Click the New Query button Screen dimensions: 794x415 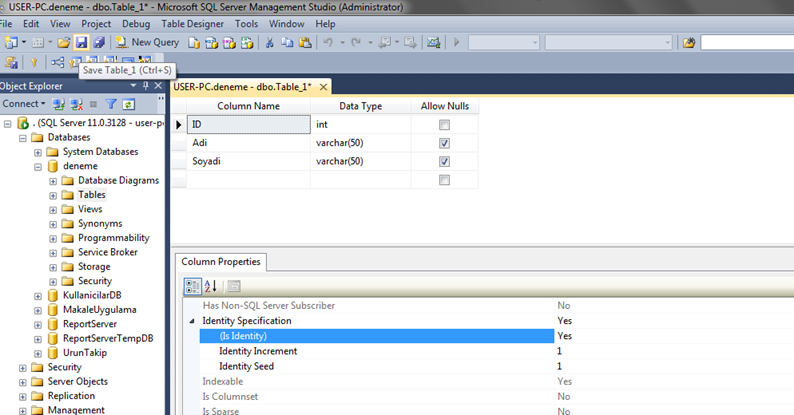(x=147, y=43)
